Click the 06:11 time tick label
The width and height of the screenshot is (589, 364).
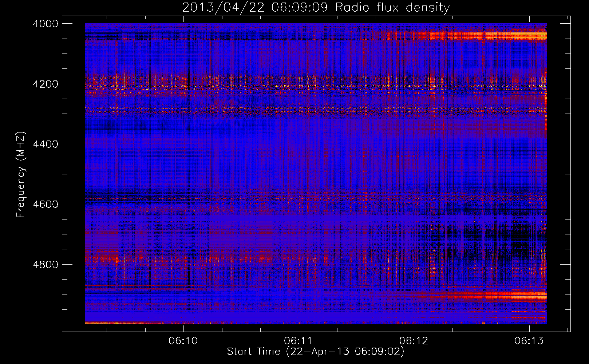coord(299,341)
